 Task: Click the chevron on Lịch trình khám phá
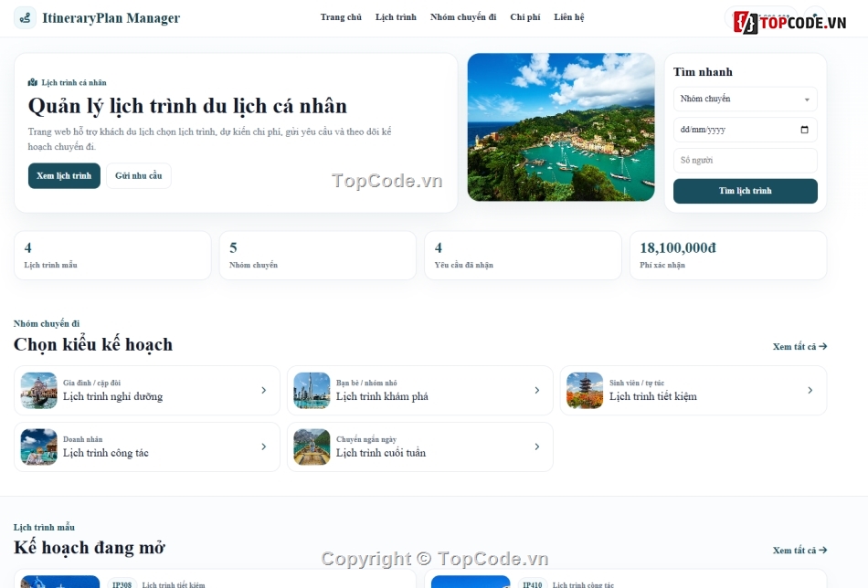click(537, 391)
